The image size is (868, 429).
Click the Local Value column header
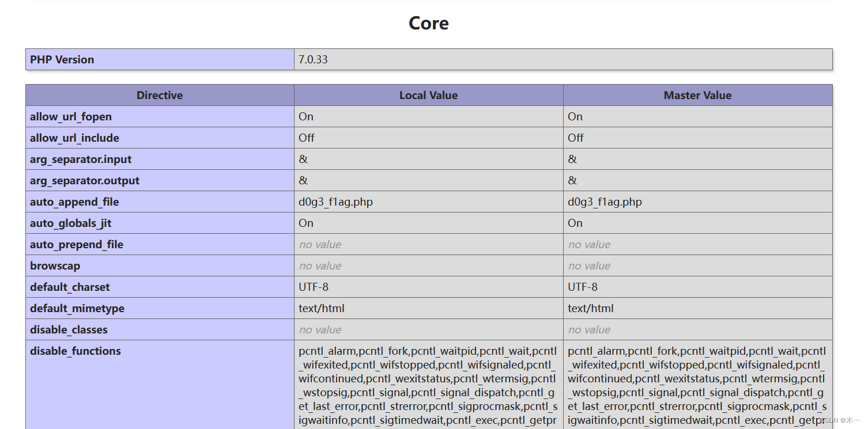(428, 95)
